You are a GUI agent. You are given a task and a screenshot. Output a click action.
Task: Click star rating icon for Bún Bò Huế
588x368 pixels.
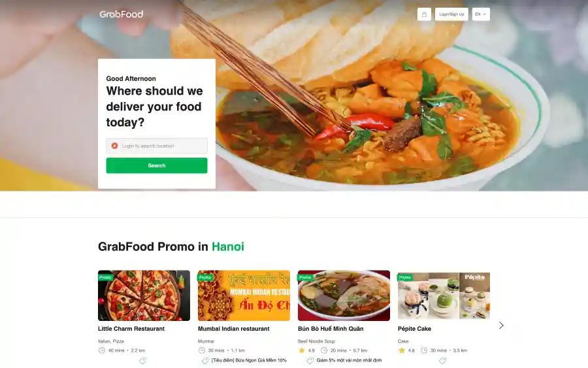click(x=301, y=350)
